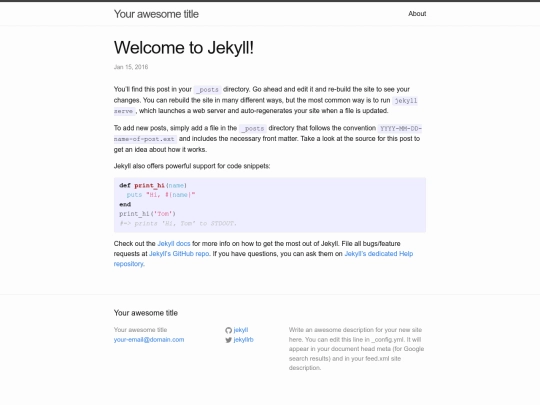
Task: Follow the Jekyll's GitHub repo link
Action: [x=179, y=254]
